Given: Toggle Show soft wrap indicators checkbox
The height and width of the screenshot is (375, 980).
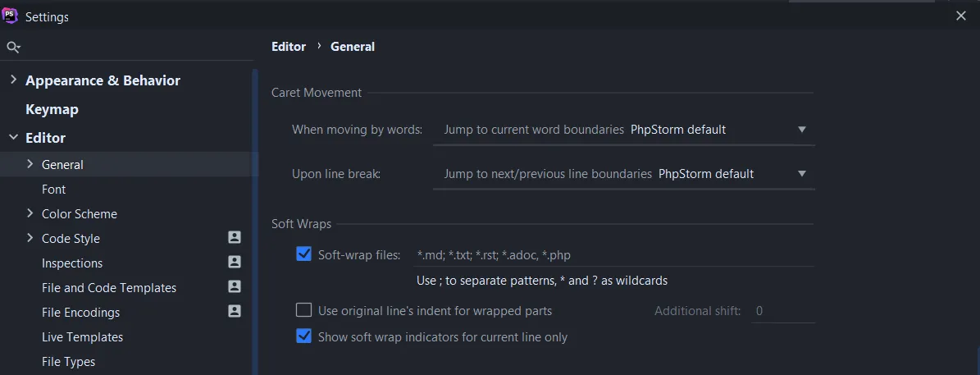Looking at the screenshot, I should (x=304, y=336).
